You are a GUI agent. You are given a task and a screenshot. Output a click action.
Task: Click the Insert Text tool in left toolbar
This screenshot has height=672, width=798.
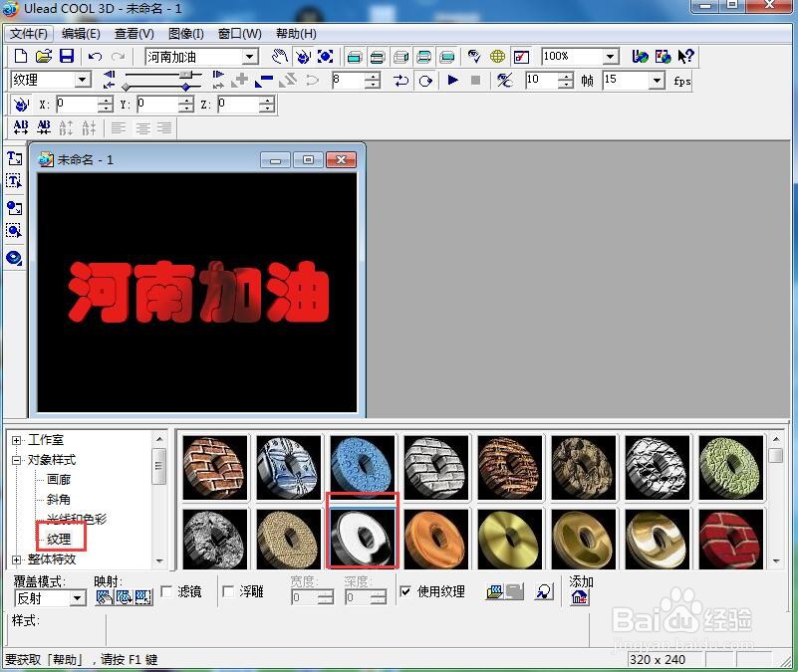coord(14,158)
